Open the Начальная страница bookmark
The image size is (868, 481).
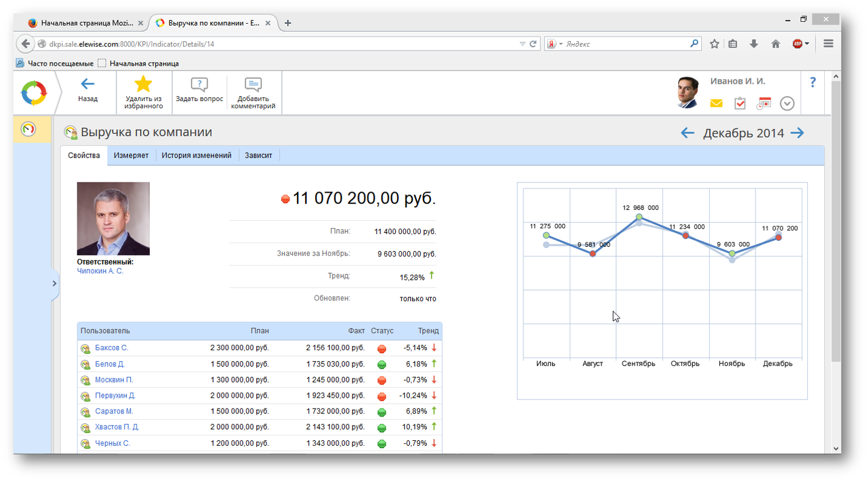tap(138, 63)
